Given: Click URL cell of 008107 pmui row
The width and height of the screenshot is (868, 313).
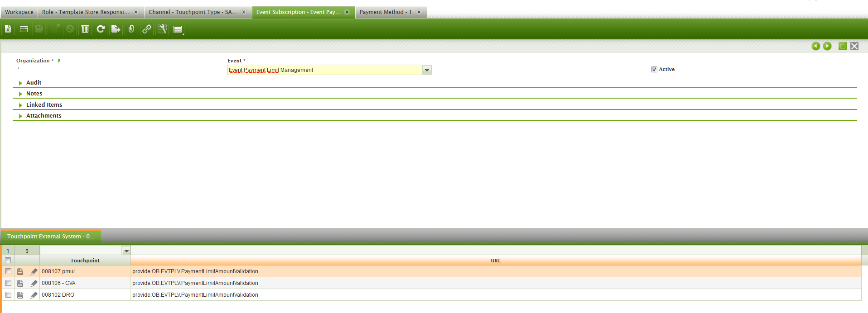Looking at the screenshot, I should [x=496, y=271].
